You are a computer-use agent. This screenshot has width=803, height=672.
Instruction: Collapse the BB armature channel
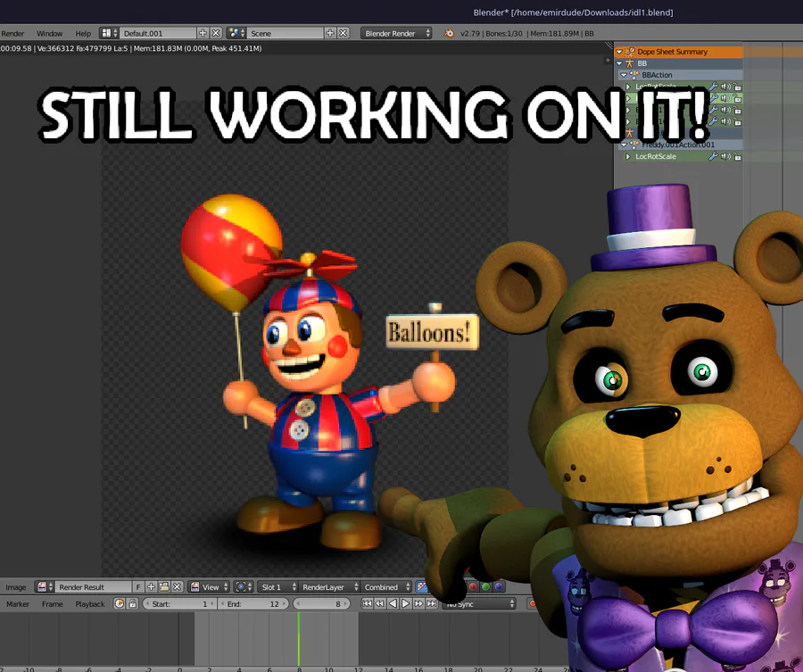(x=619, y=63)
